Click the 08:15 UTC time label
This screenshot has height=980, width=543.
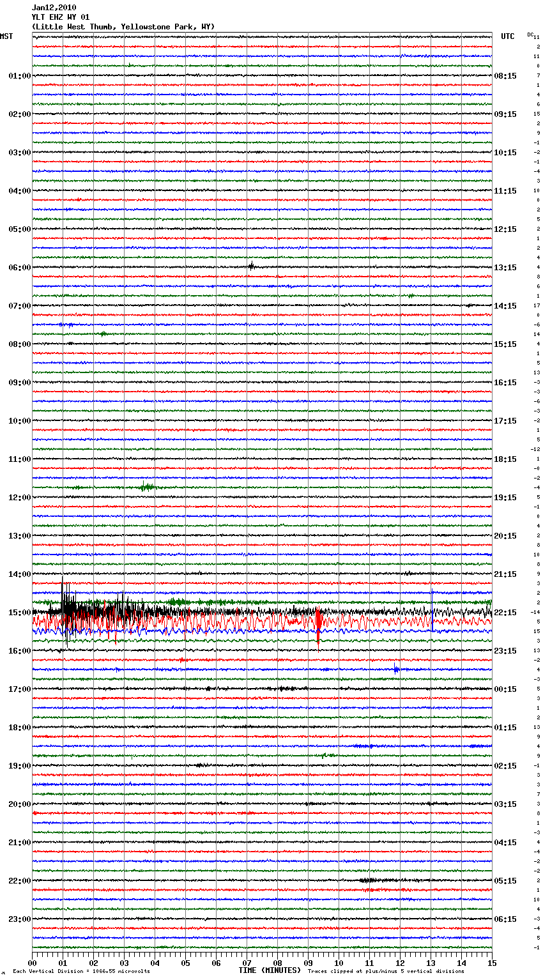point(505,76)
